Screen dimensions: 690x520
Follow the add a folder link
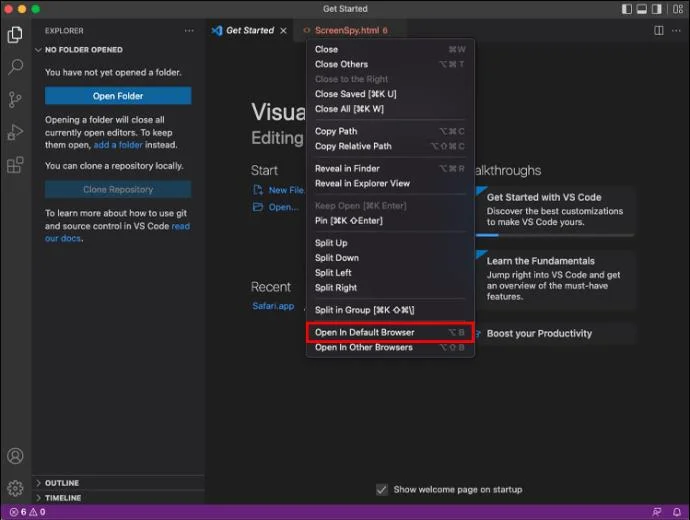[118, 145]
